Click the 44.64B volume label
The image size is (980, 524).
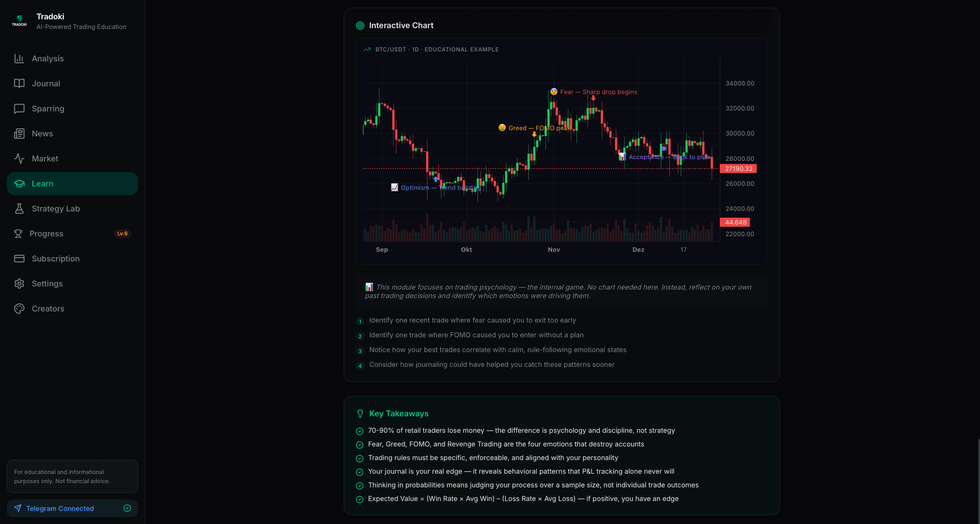735,222
